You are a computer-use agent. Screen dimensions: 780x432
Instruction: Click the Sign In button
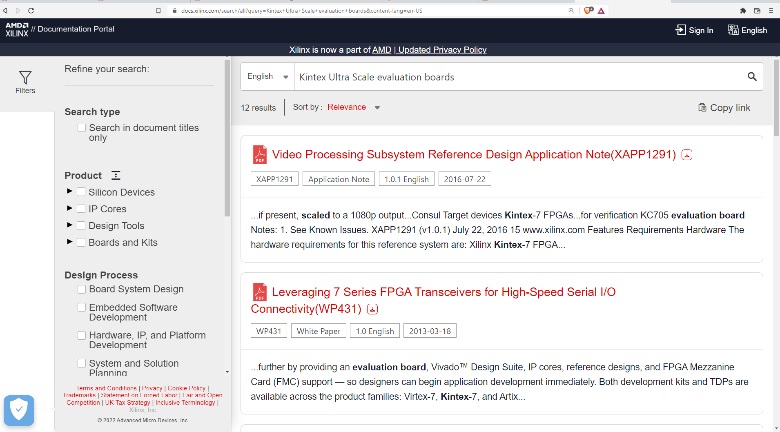694,30
